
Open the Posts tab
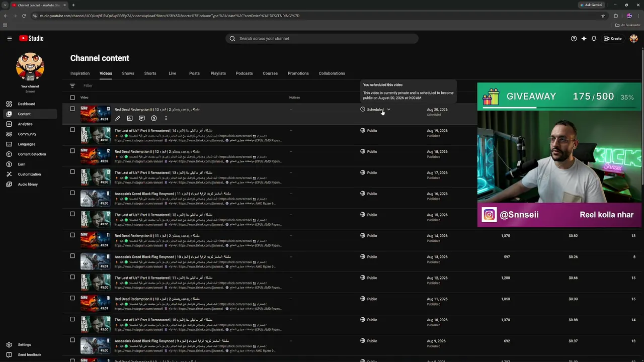194,73
